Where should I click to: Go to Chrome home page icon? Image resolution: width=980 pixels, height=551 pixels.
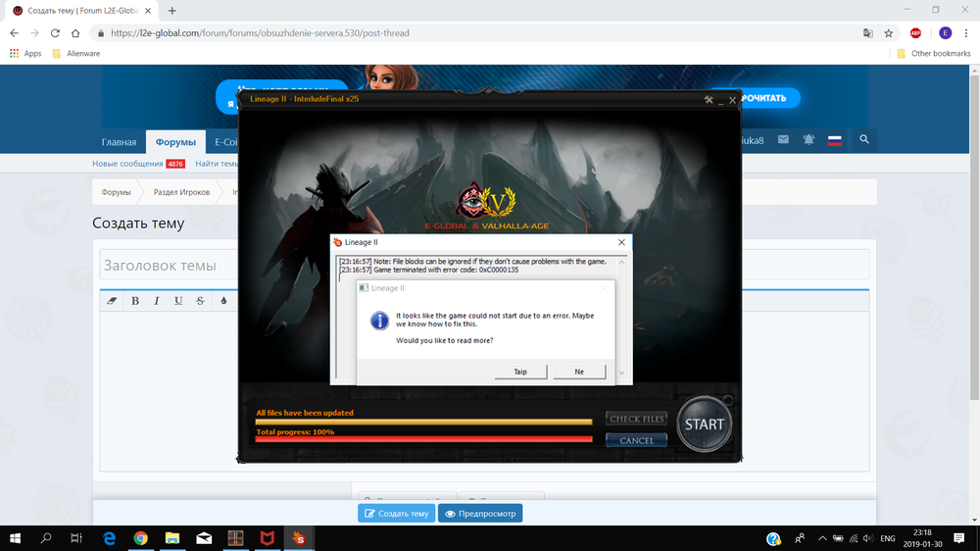(x=75, y=33)
